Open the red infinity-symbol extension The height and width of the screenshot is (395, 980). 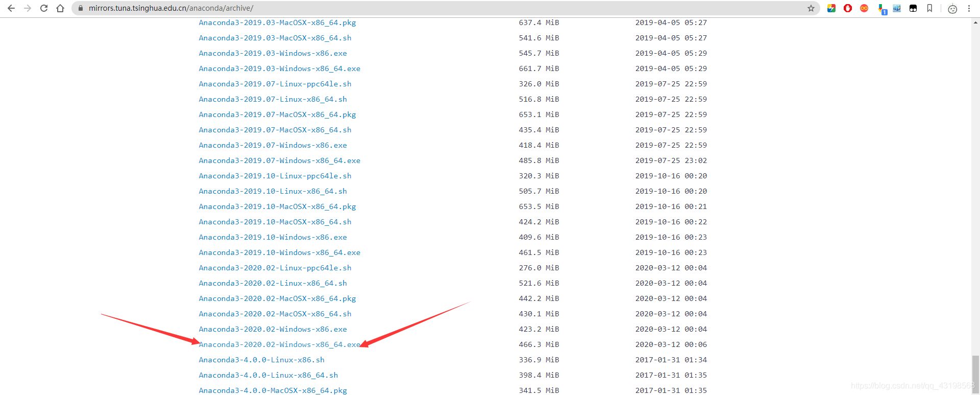point(864,8)
